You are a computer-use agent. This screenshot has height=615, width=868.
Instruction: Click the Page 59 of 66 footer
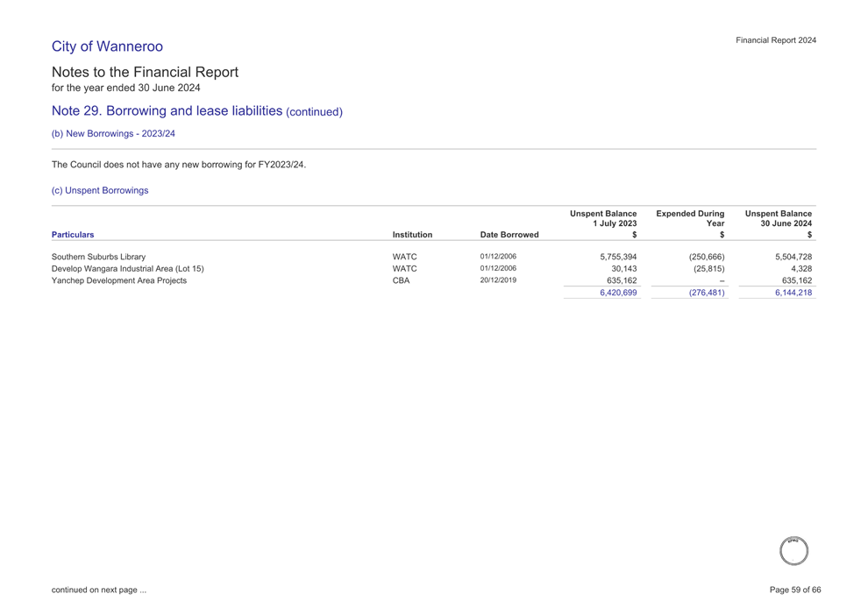[x=794, y=590]
